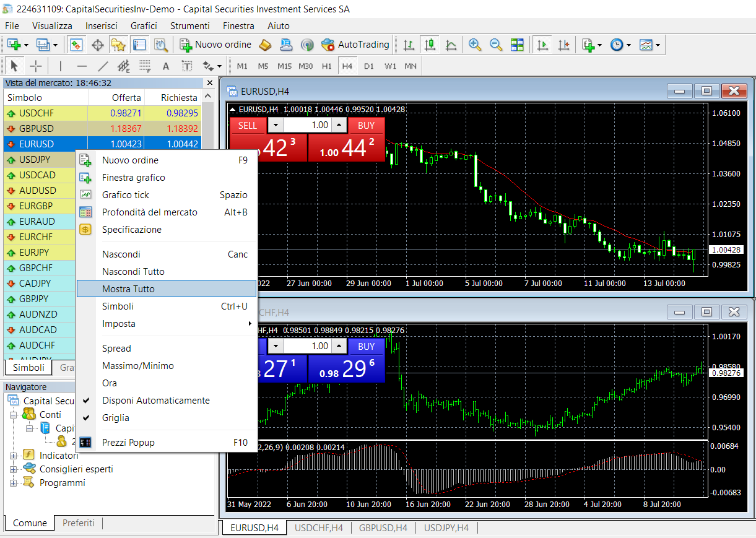
Task: Select the trendline drawing tool
Action: coord(103,66)
